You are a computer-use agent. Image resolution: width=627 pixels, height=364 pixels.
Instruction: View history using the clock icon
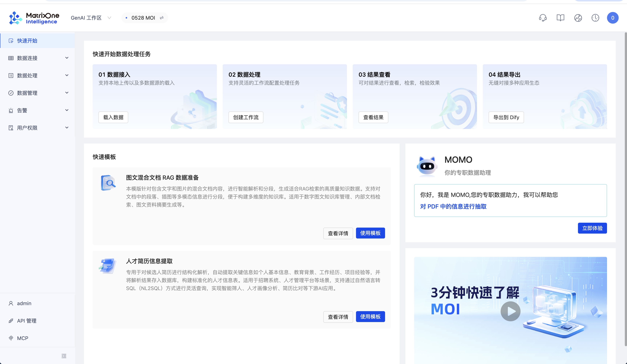point(595,18)
